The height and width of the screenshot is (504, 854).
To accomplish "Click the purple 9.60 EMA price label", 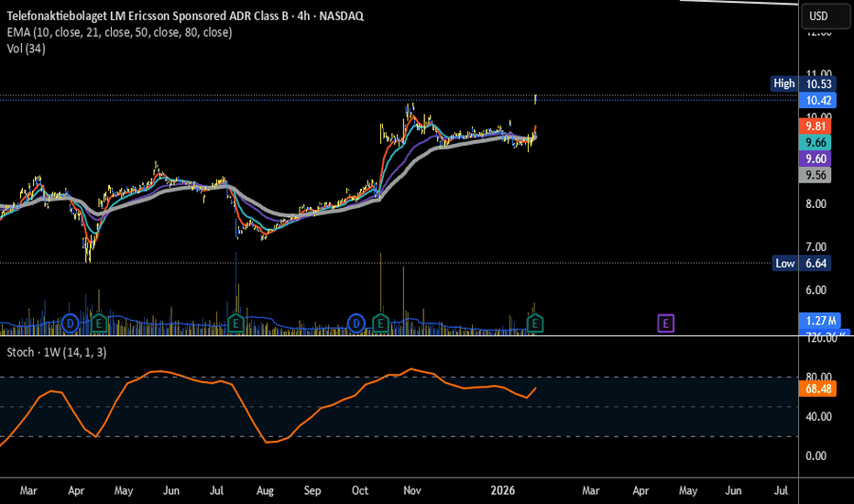I will 815,159.
